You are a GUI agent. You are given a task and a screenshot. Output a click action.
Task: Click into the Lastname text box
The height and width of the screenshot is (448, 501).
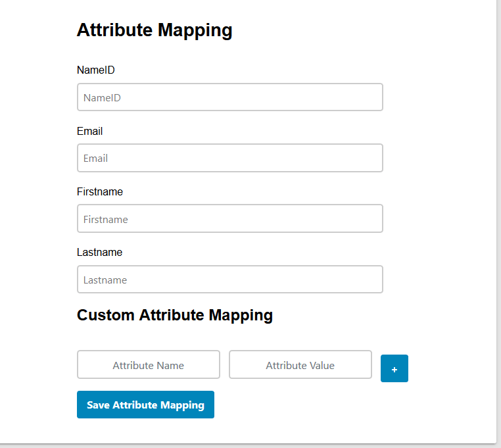pyautogui.click(x=229, y=279)
